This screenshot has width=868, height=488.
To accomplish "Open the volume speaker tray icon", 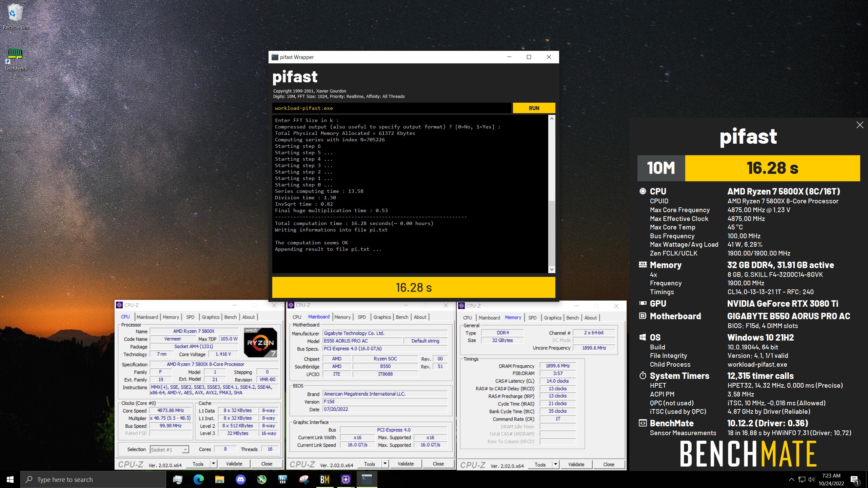I will pos(811,480).
